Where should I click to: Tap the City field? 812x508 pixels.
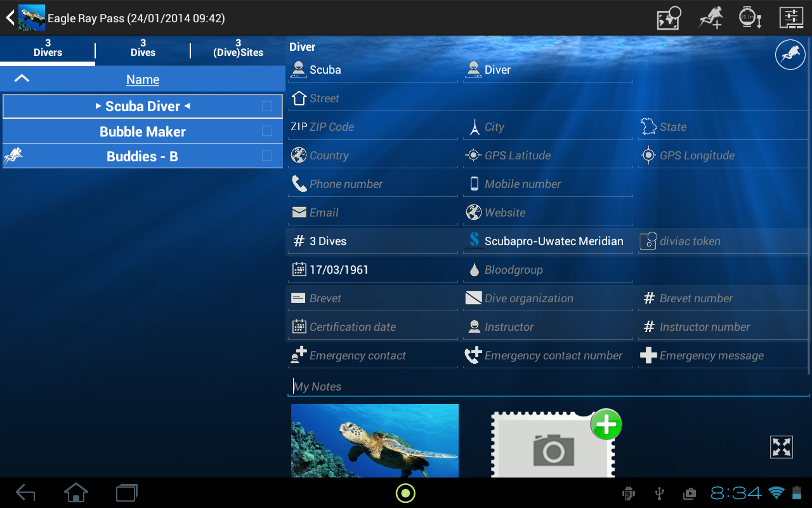tap(548, 127)
